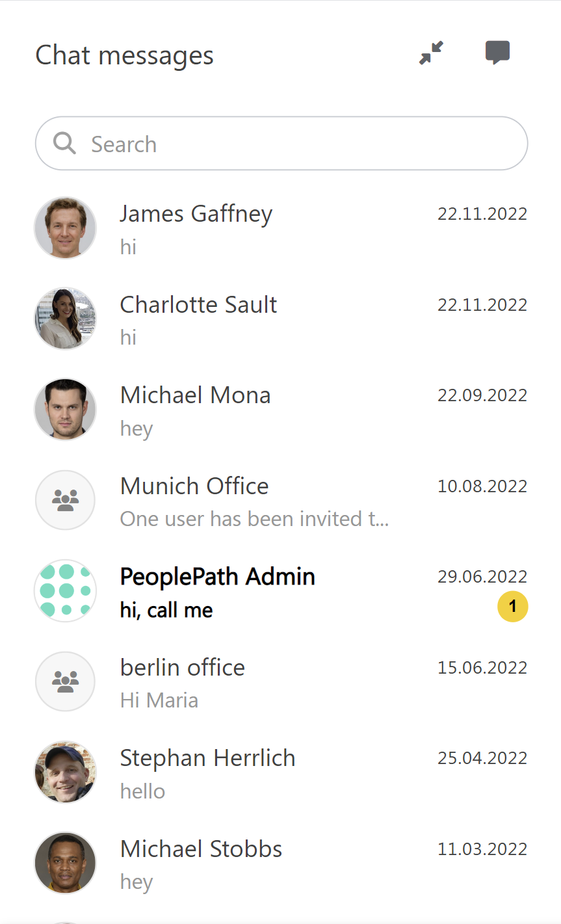Click the berlin office message preview
561x924 pixels.
[x=159, y=700]
